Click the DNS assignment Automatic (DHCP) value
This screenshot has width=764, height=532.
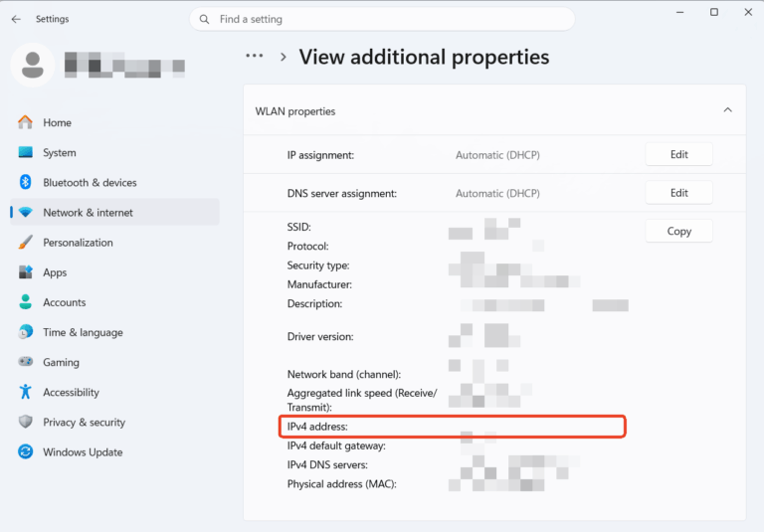pos(497,194)
